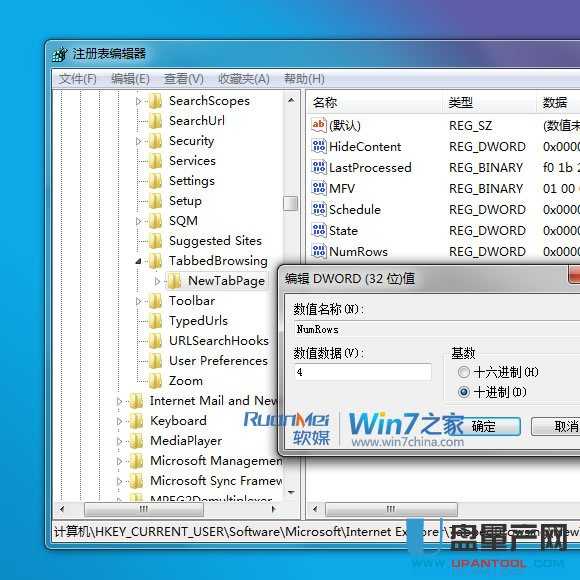Click the TypedUrls folder icon
Viewport: 580px width, 580px height.
(155, 321)
